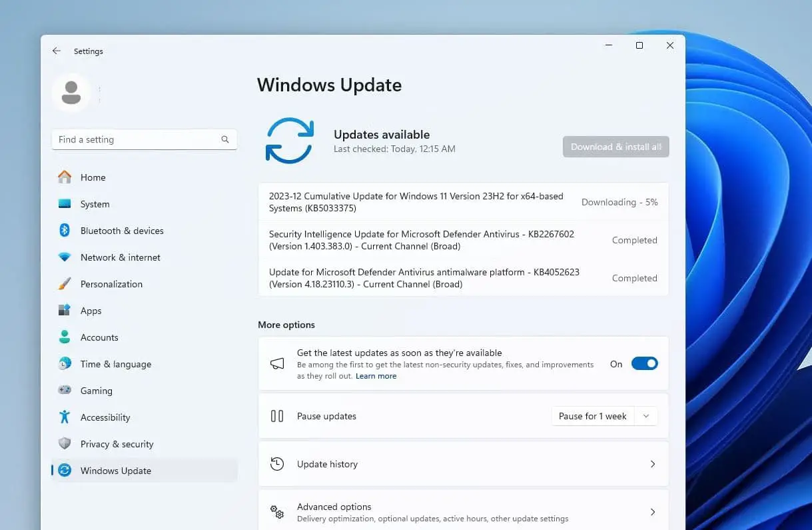Viewport: 812px width, 530px height.
Task: Select the Gaming controller icon
Action: 65,391
